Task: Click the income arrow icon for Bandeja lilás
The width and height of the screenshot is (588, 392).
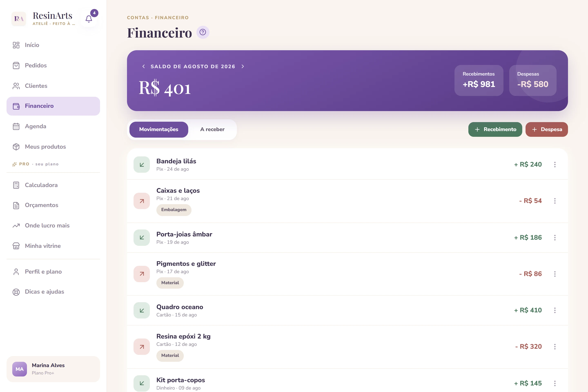Action: coord(142,165)
